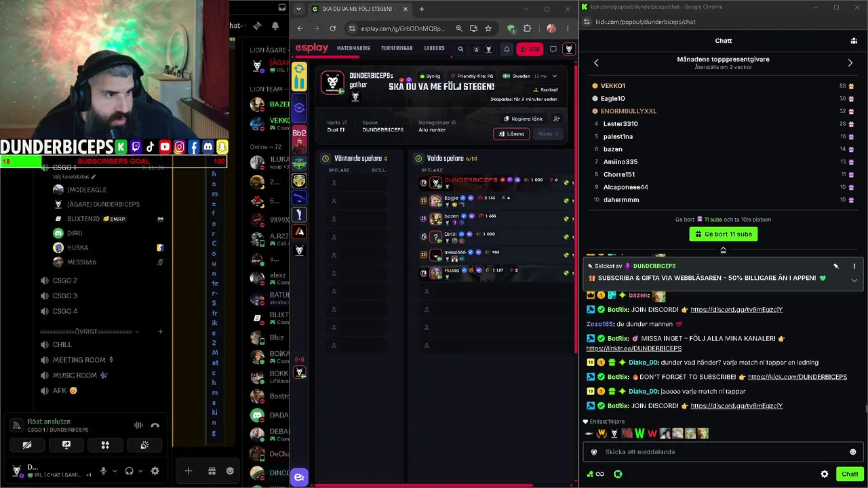The width and height of the screenshot is (868, 488).
Task: Click Kick message input field
Action: pos(723,452)
